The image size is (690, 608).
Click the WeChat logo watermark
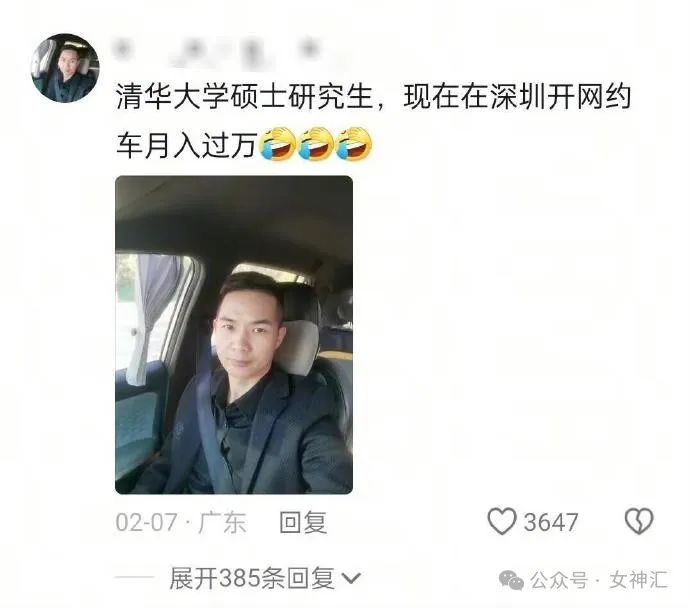click(511, 580)
